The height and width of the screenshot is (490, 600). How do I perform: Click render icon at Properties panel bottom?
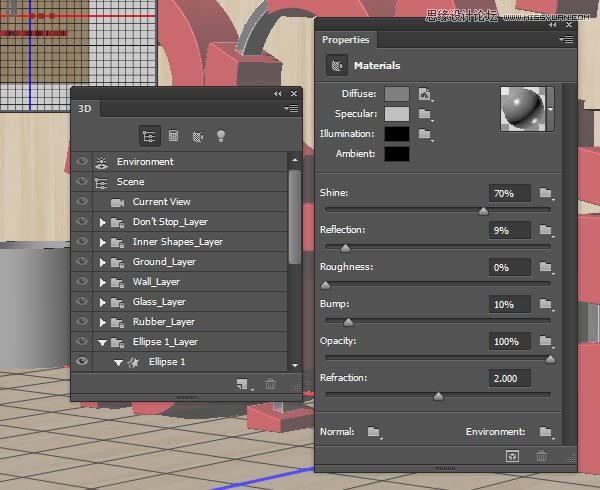[x=512, y=456]
